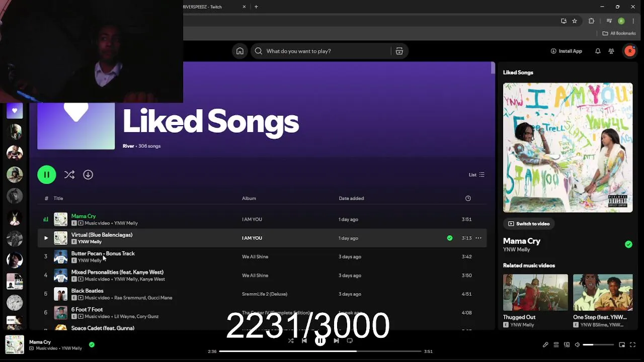Go to Spotify Home icon

[x=240, y=51]
